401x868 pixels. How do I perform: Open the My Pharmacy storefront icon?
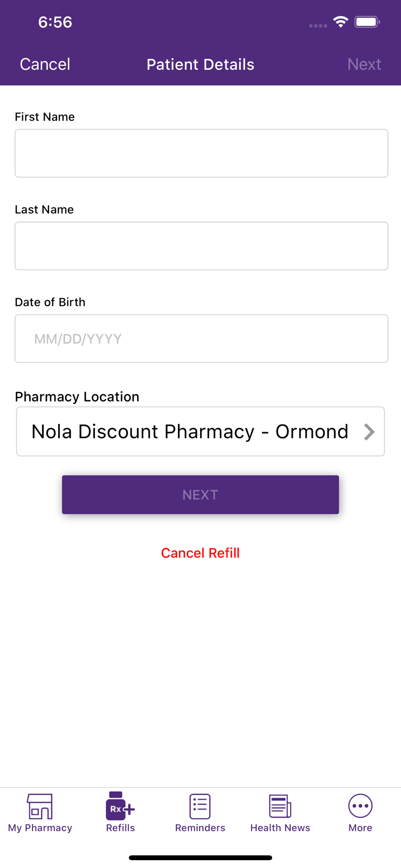click(40, 806)
